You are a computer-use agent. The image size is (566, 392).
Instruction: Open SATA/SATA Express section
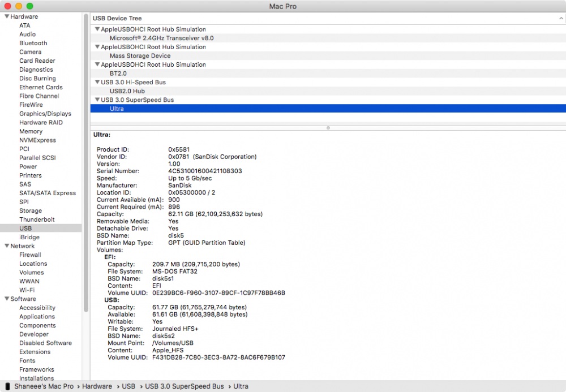pos(48,193)
